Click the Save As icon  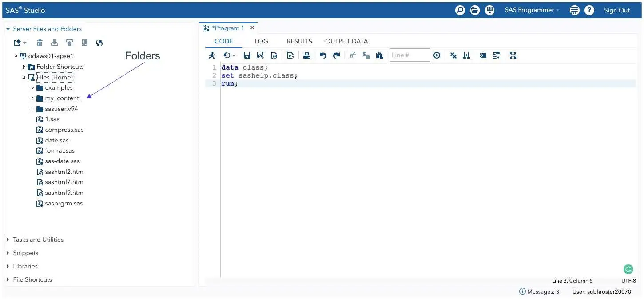261,55
